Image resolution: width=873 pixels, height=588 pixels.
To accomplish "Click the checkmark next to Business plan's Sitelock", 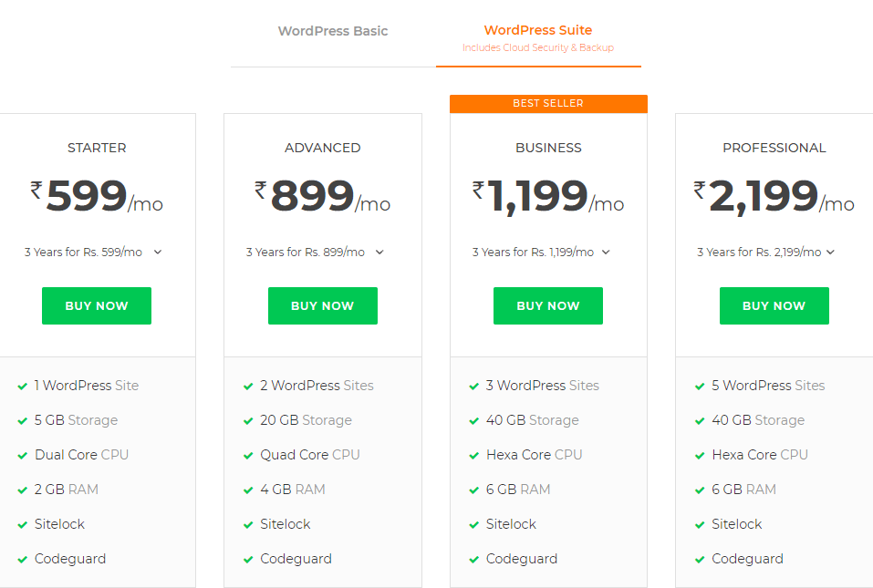I will pos(473,523).
